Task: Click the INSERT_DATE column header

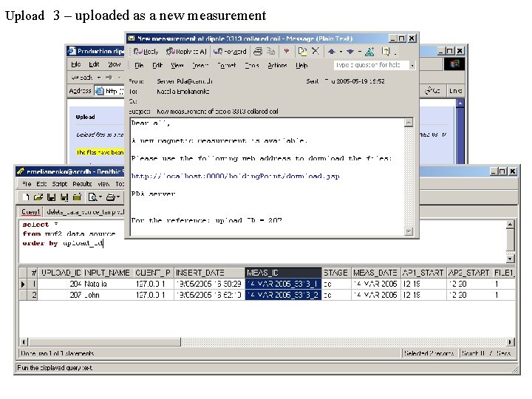Action: pyautogui.click(x=209, y=273)
